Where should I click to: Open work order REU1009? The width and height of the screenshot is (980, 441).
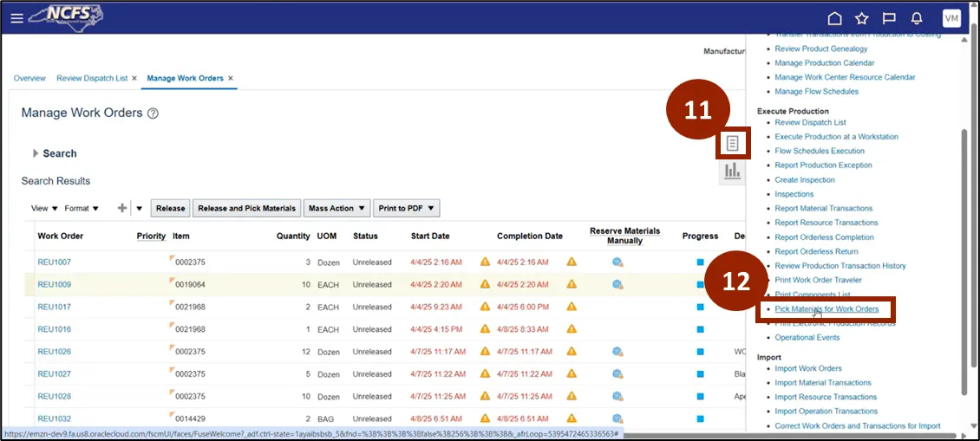coord(54,284)
